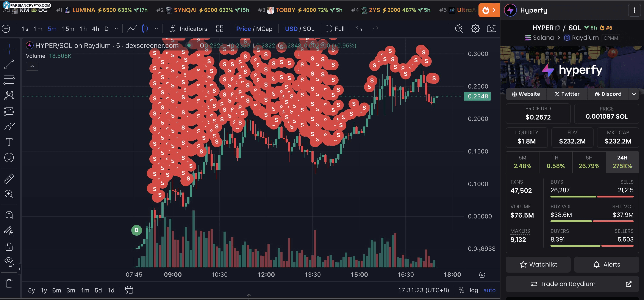Add HYPER to the Watchlist
This screenshot has width=644, height=300.
[538, 264]
